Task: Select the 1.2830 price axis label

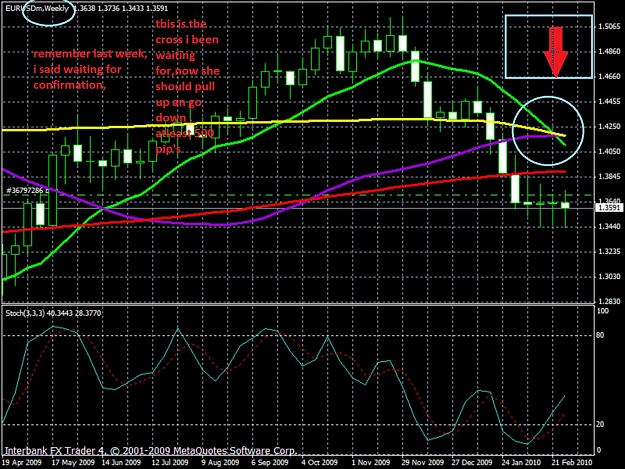Action: [x=609, y=302]
